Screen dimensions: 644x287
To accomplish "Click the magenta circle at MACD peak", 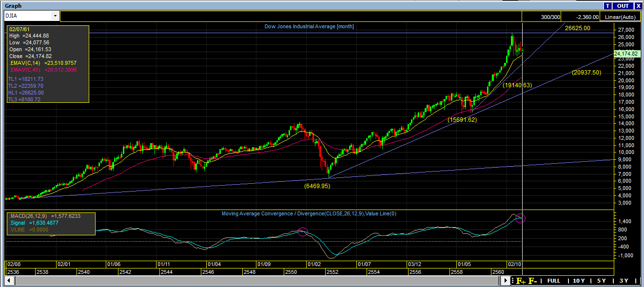I will (x=520, y=218).
